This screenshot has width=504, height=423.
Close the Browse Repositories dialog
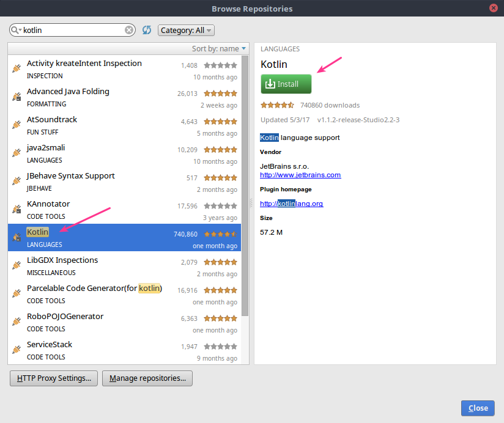tap(477, 408)
